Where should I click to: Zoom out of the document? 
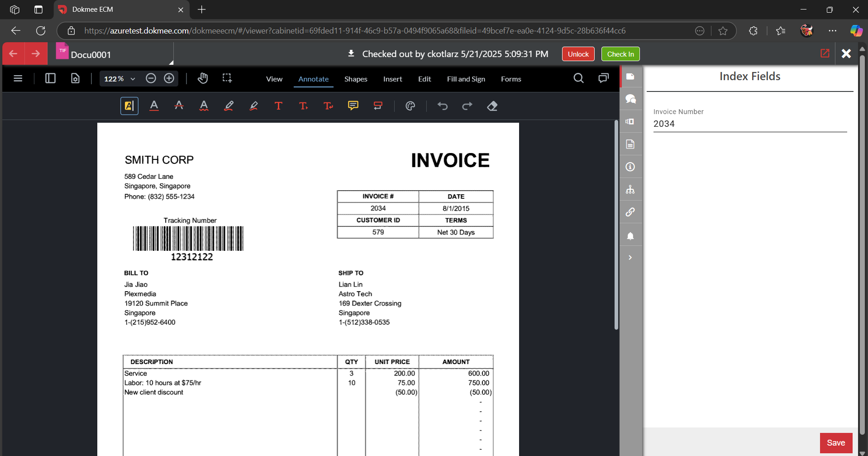coord(151,78)
